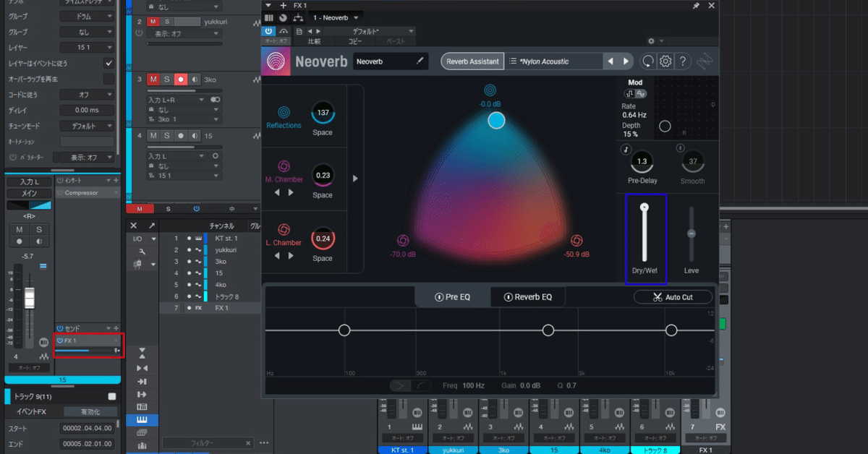Expand the tune mode dropdown

[x=87, y=126]
